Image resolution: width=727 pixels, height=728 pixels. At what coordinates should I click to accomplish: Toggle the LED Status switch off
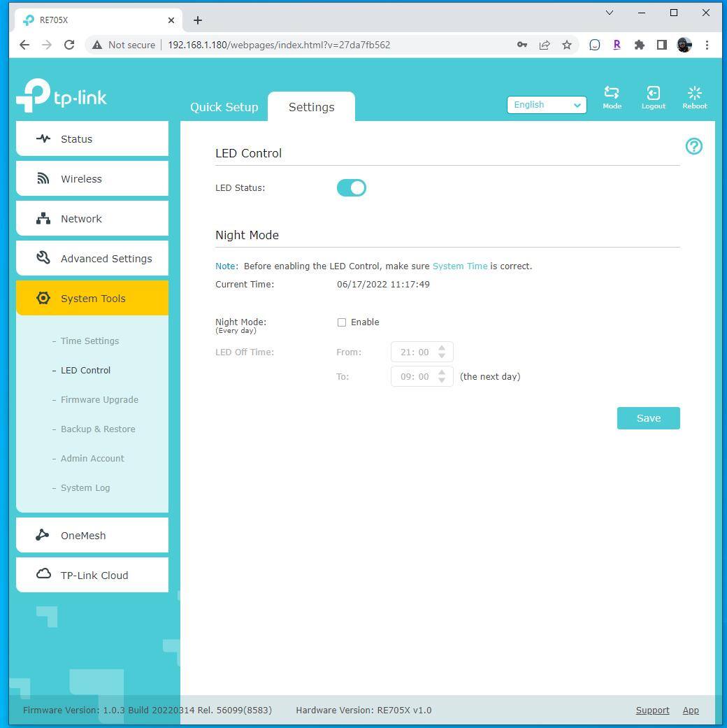pyautogui.click(x=351, y=188)
